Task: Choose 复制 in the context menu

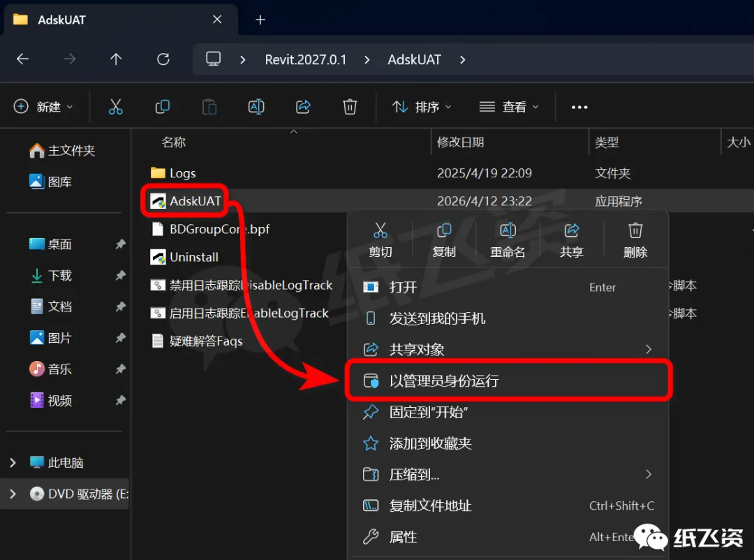Action: [x=444, y=240]
